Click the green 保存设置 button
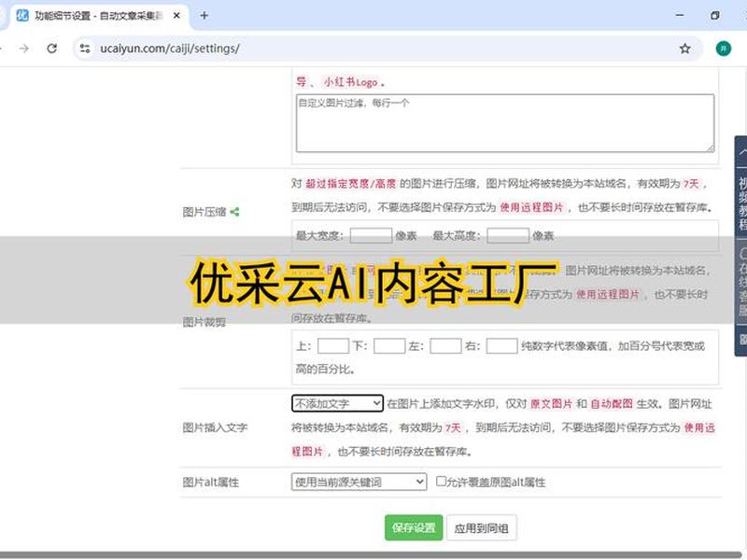This screenshot has width=747, height=560. pyautogui.click(x=414, y=527)
